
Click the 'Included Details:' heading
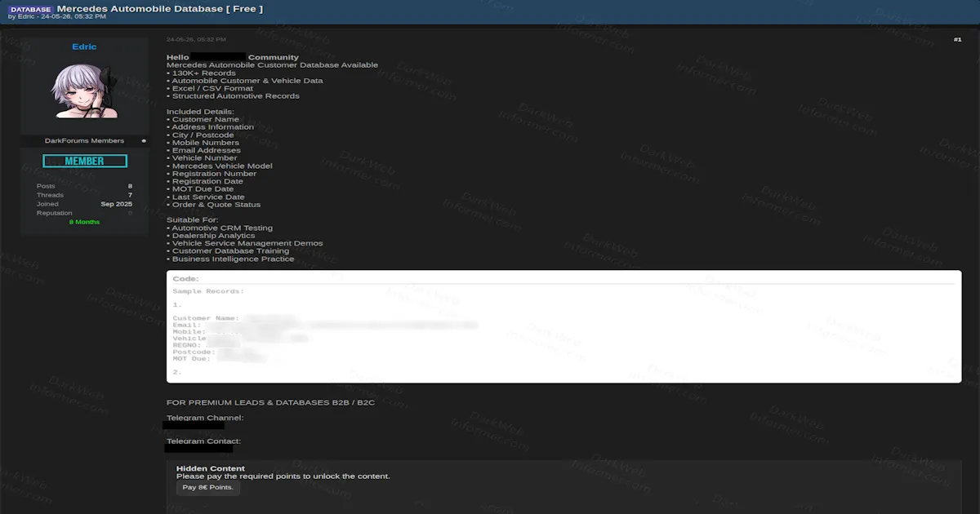[200, 111]
